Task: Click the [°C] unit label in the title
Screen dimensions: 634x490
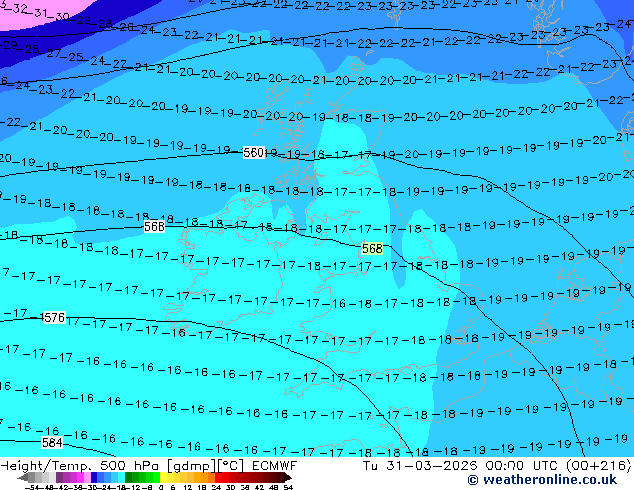Action: tap(232, 466)
